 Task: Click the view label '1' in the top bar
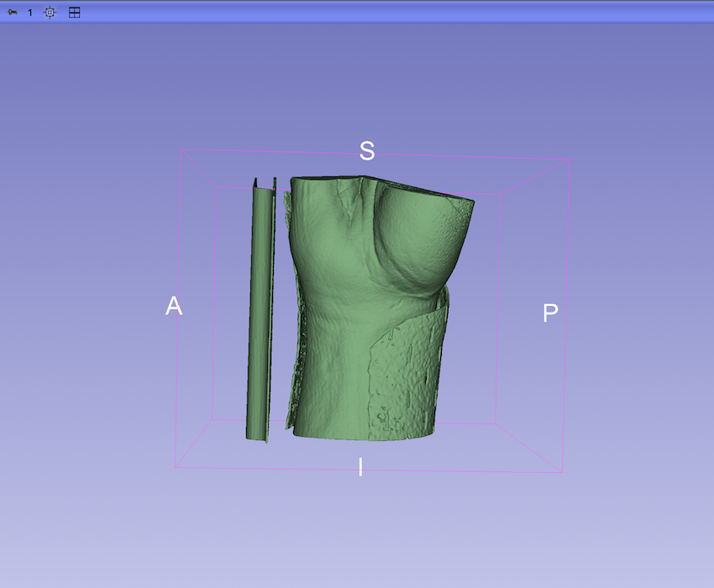click(30, 13)
